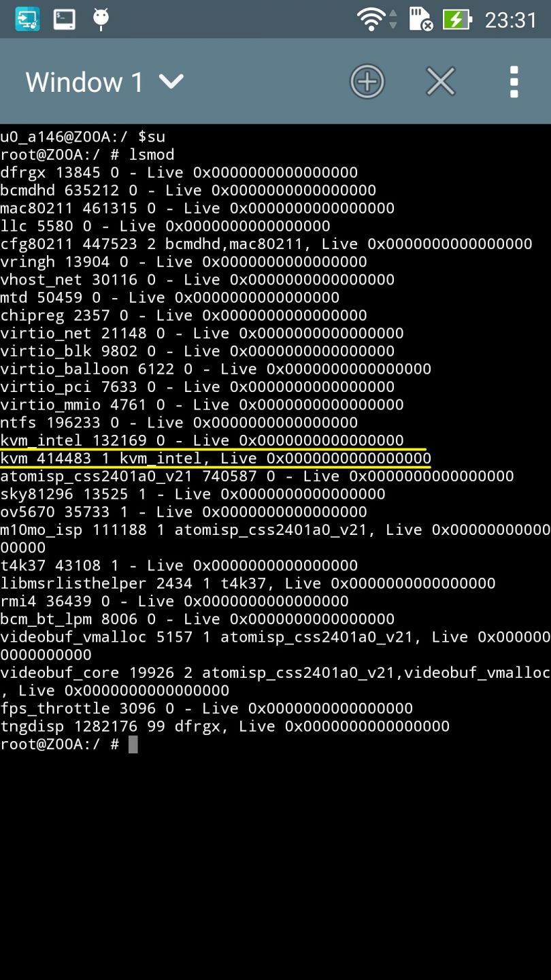Viewport: 551px width, 980px height.
Task: Tap the battery charging icon
Action: 457,20
